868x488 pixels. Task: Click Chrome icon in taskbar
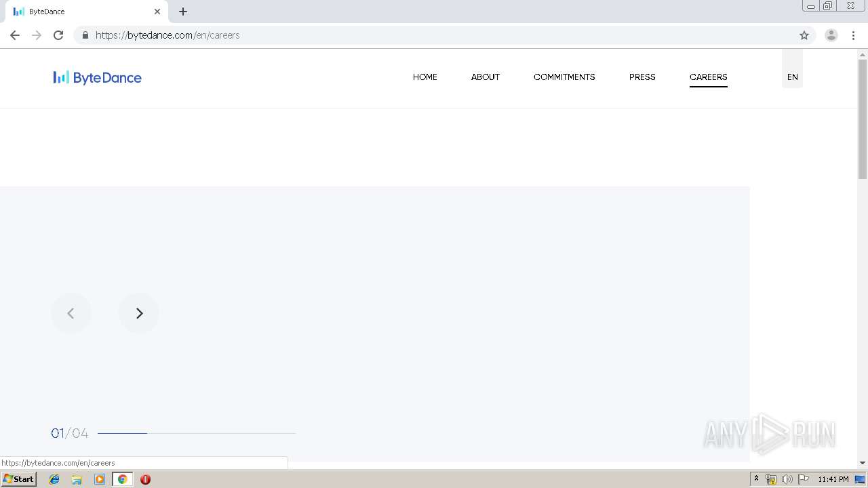pos(122,479)
